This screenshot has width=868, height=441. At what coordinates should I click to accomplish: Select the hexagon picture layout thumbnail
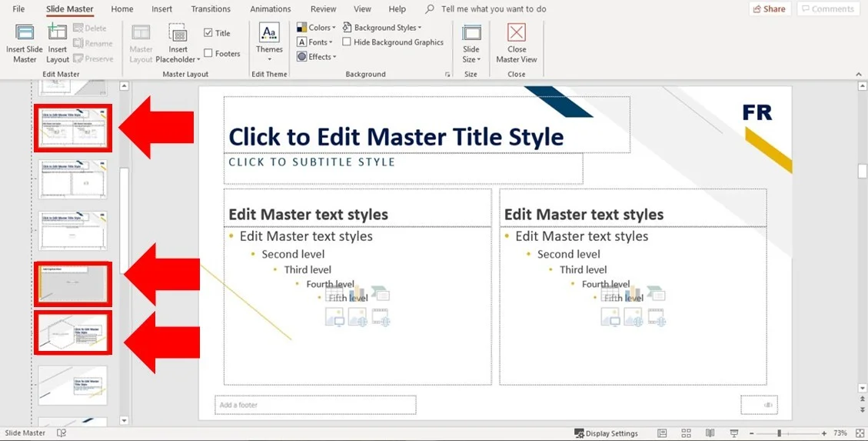pos(73,332)
